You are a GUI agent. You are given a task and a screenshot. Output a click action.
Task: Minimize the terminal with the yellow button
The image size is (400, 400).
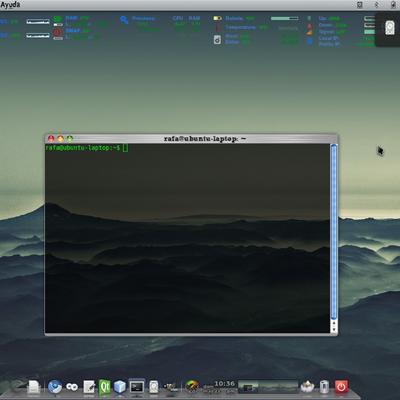[60, 138]
